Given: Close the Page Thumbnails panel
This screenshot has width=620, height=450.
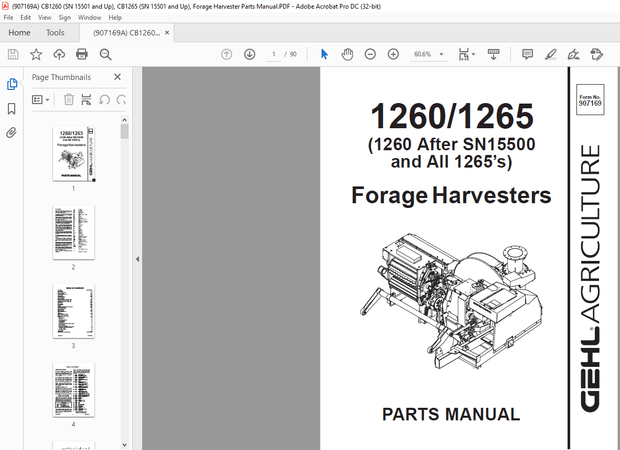Looking at the screenshot, I should coord(117,77).
